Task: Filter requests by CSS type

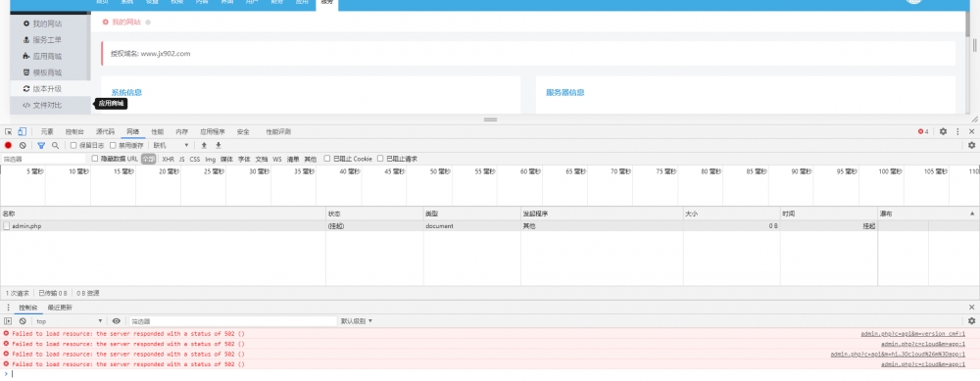Action: coord(195,160)
